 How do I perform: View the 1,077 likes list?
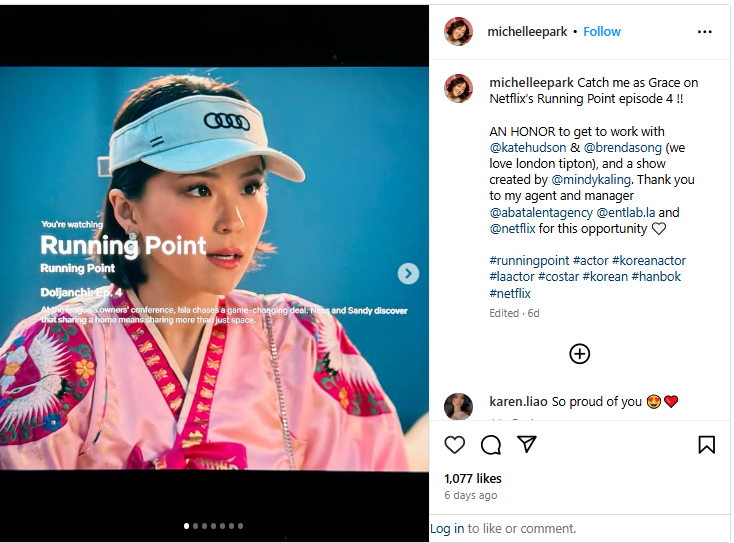(473, 478)
